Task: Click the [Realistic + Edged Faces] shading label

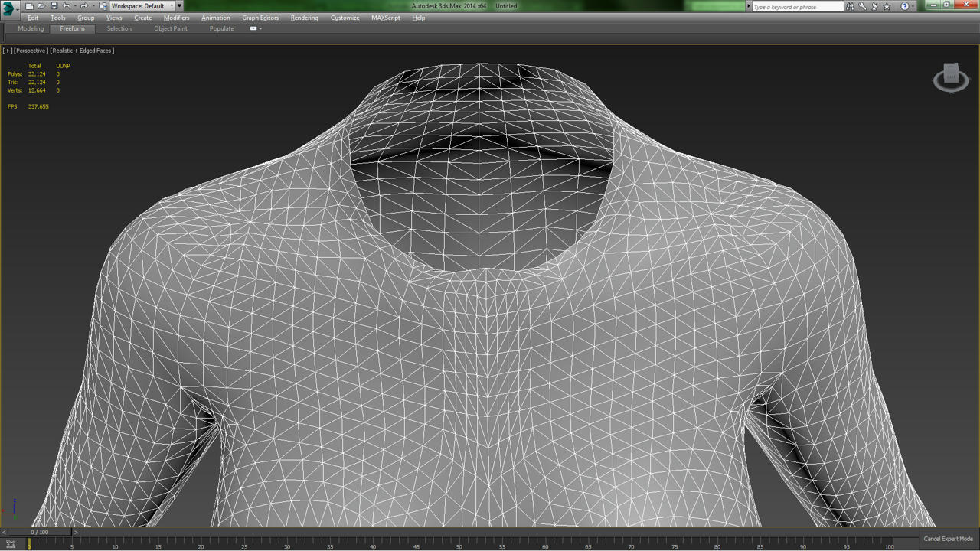Action: pyautogui.click(x=83, y=51)
